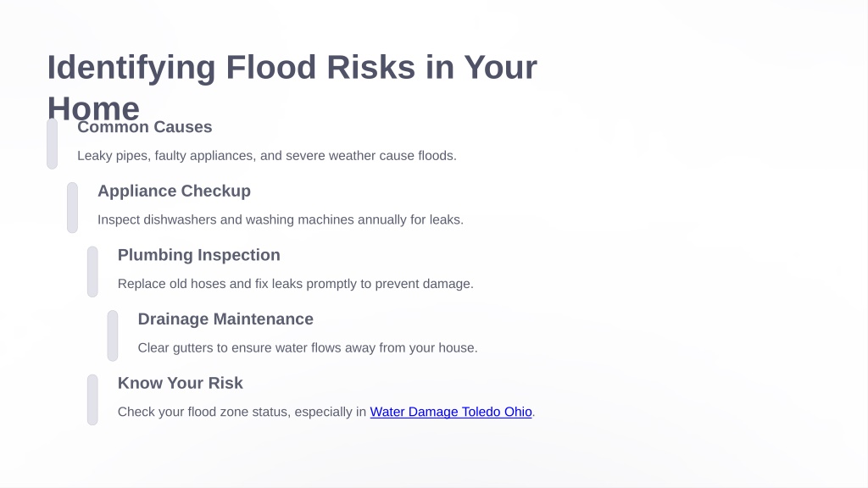The image size is (868, 488).
Task: Select the Plumbing Inspection heading
Action: 198,255
